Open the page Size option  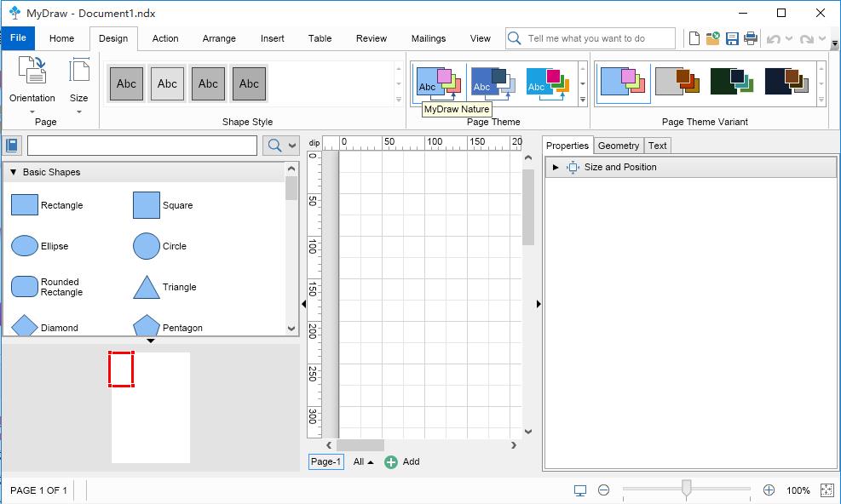point(79,85)
